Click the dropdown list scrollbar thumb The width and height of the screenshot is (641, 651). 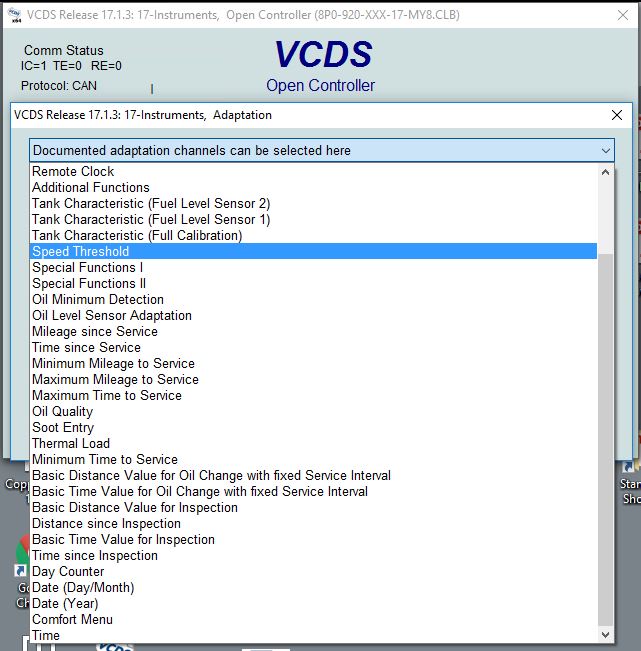click(605, 440)
